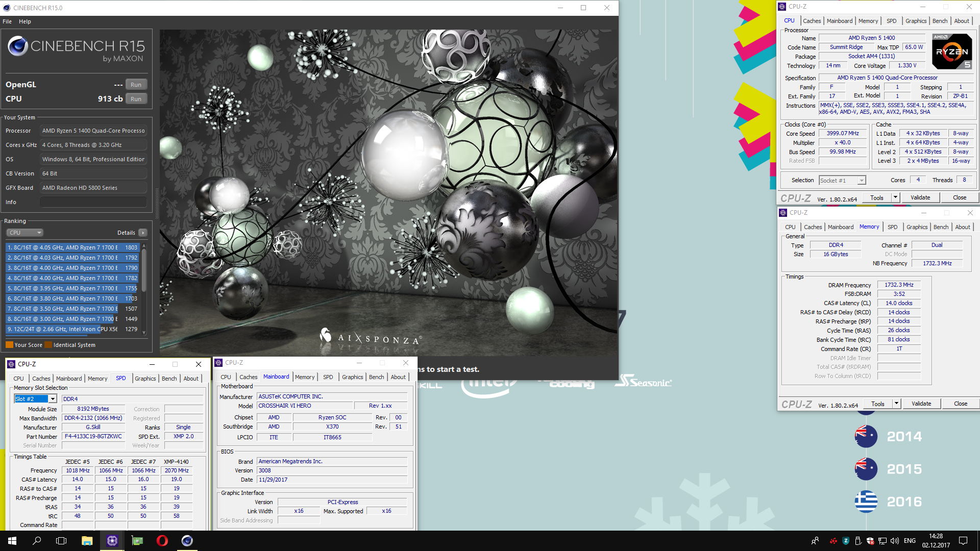Click Tools button in CPU window
980x551 pixels.
[x=877, y=197]
